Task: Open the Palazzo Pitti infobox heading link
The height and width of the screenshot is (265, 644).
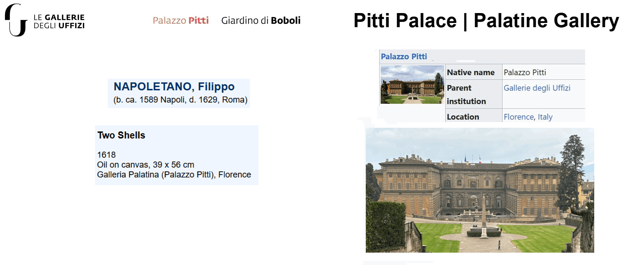Action: [x=404, y=56]
